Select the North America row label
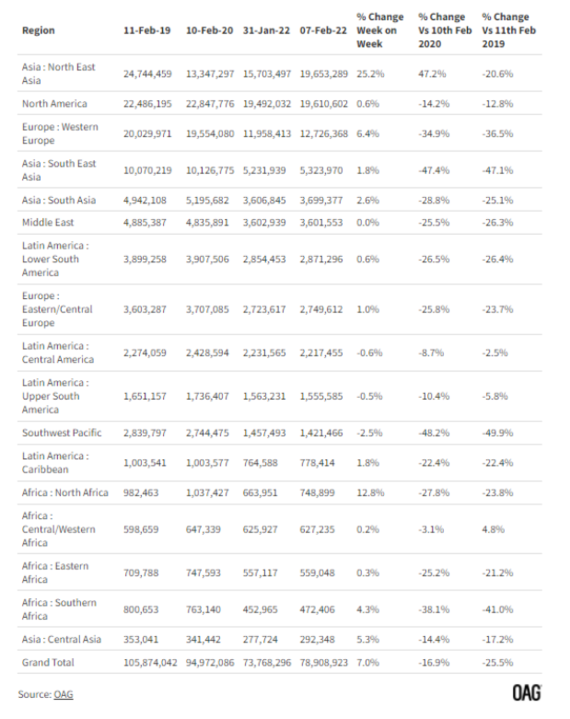Screen dimensions: 570x719 (55, 104)
